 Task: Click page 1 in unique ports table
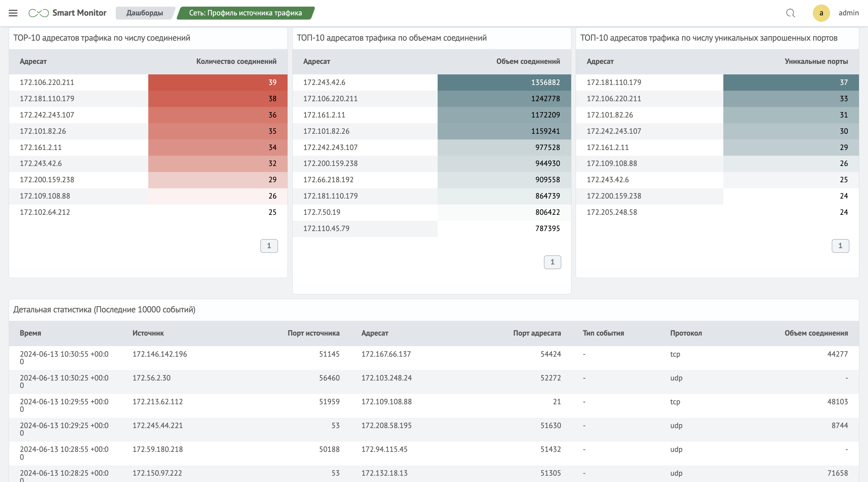pyautogui.click(x=840, y=246)
